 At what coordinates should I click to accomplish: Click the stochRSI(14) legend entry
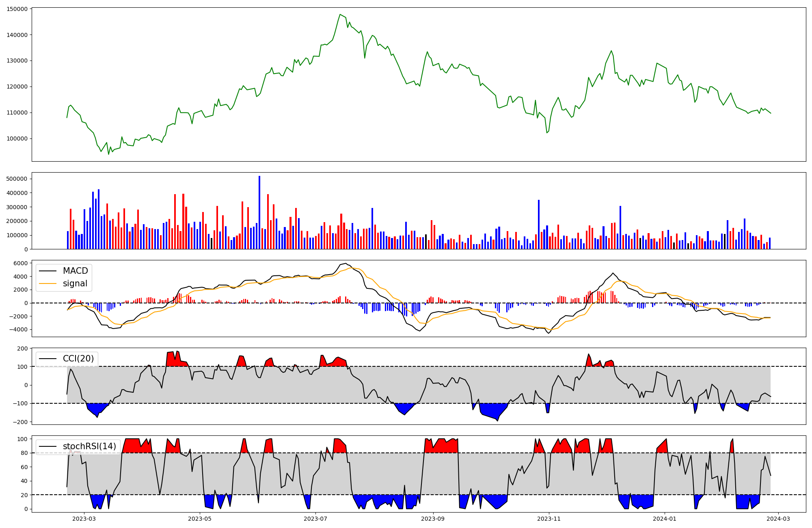coord(89,446)
